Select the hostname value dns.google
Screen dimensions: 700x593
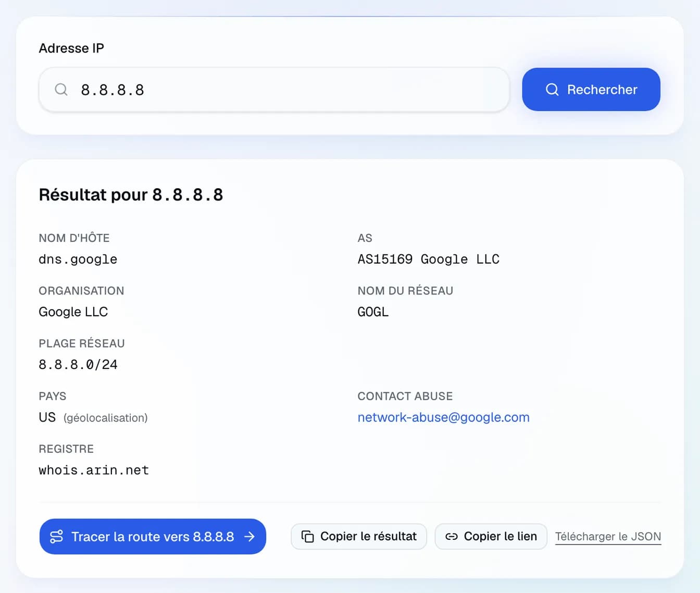(78, 260)
